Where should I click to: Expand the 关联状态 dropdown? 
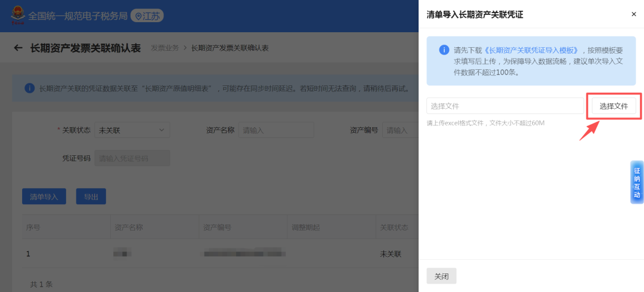[x=132, y=130]
